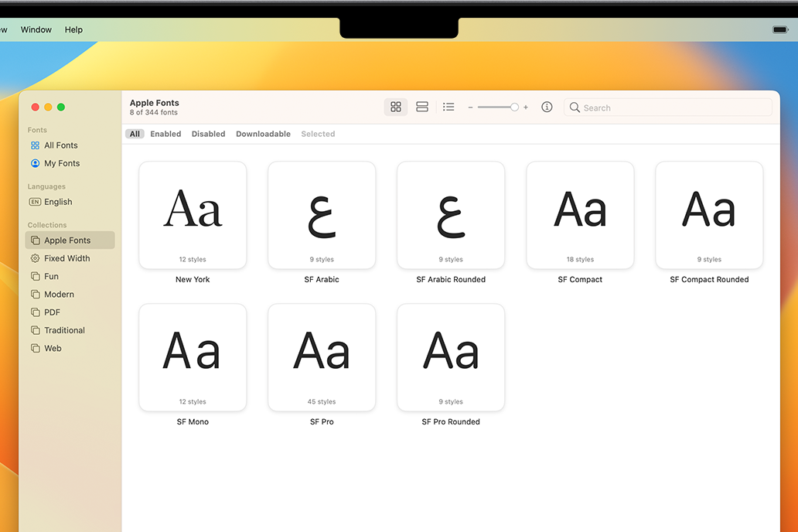Image resolution: width=798 pixels, height=532 pixels.
Task: Switch to samples view icon
Action: (x=422, y=107)
